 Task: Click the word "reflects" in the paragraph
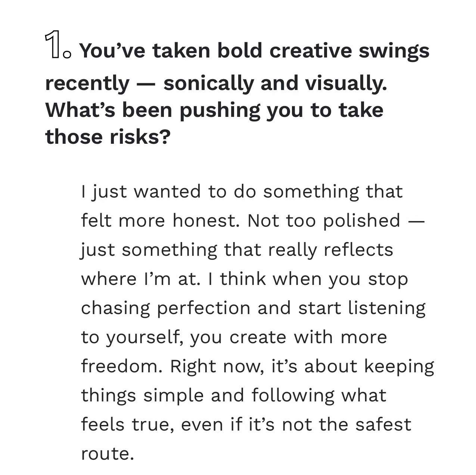pos(359,249)
